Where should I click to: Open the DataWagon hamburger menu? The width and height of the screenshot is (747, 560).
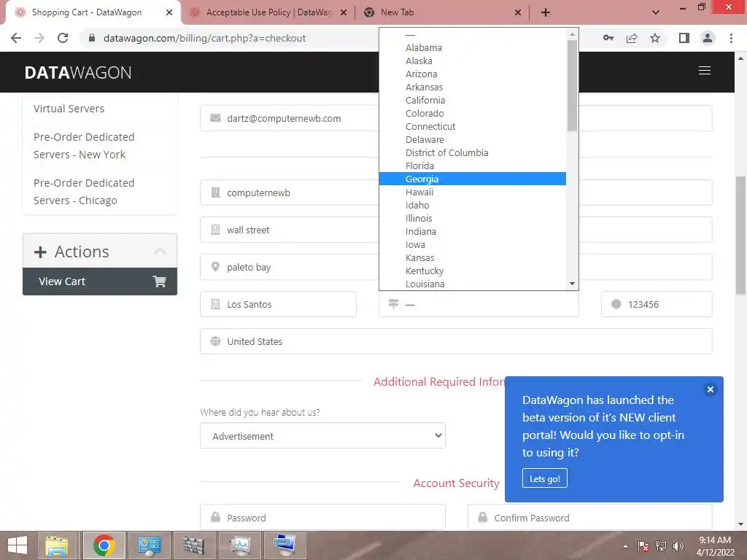click(705, 71)
